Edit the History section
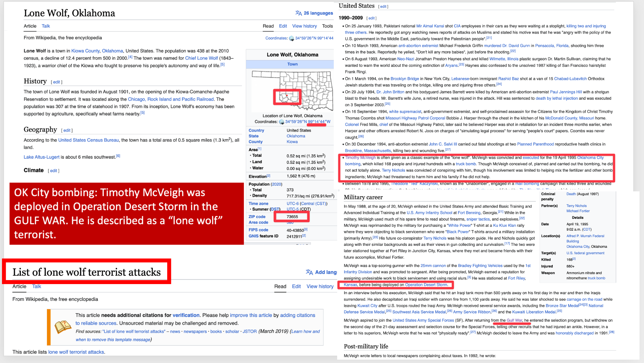644x363 pixels. pos(56,82)
